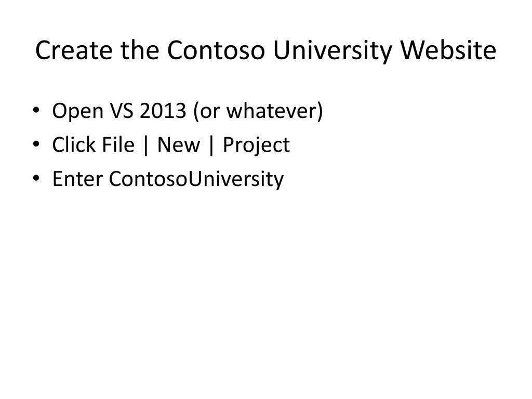
Task: Select the "ContosoUniversity" text in third bullet
Action: 196,179
